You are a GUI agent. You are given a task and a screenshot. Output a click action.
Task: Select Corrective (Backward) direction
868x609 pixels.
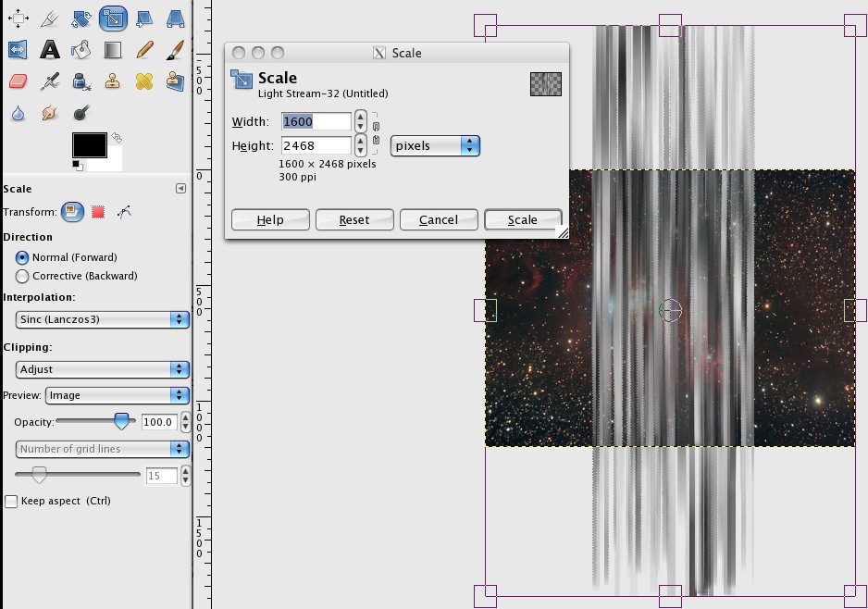click(x=22, y=276)
